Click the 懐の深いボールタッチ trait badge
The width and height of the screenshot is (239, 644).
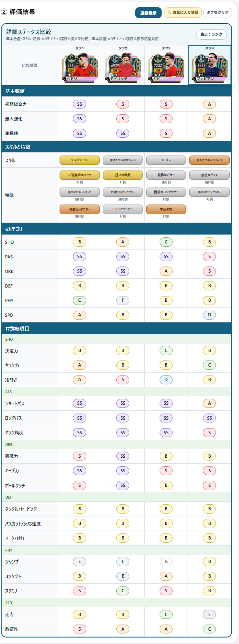pos(79,192)
